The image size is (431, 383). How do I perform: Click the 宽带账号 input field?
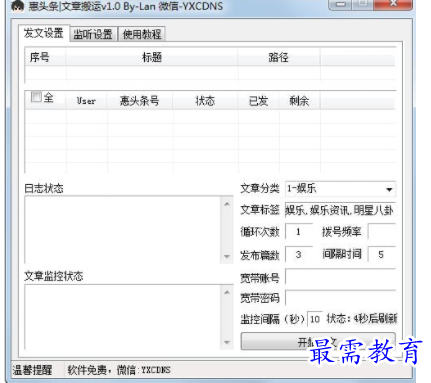pos(341,277)
